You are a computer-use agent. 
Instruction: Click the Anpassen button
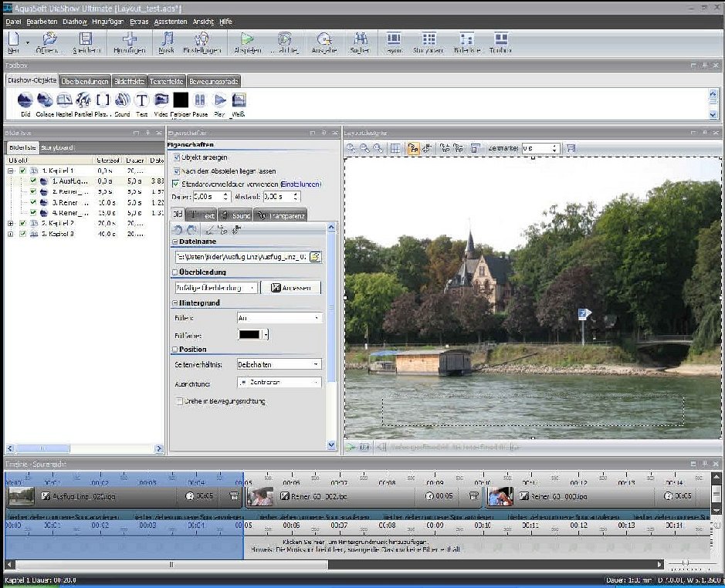click(x=290, y=287)
